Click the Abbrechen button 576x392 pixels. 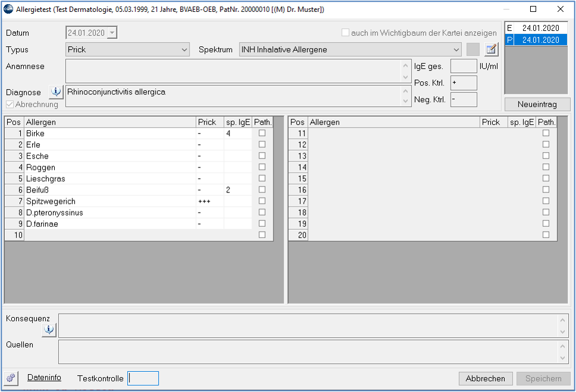point(485,378)
